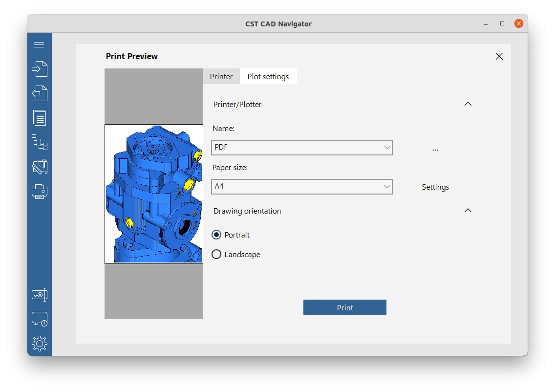The width and height of the screenshot is (555, 392).
Task: Open the feedback chat icon
Action: 39,319
